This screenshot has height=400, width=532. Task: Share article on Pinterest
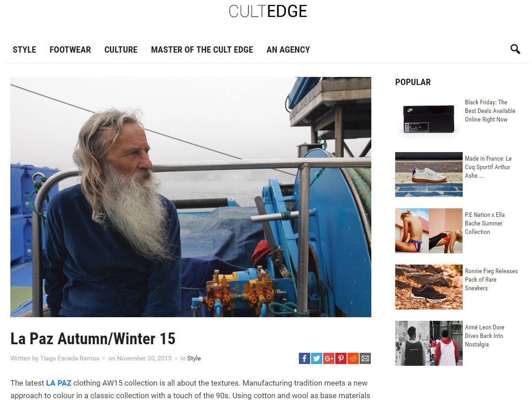point(341,358)
